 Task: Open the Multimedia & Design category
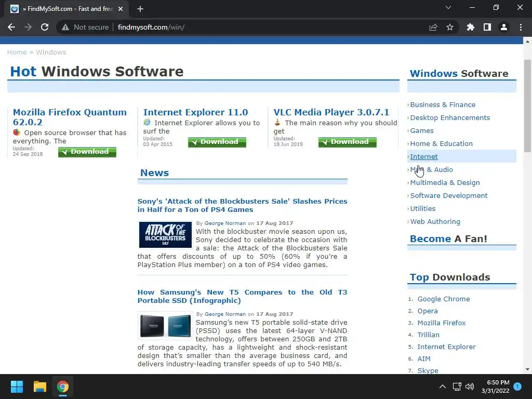click(445, 182)
